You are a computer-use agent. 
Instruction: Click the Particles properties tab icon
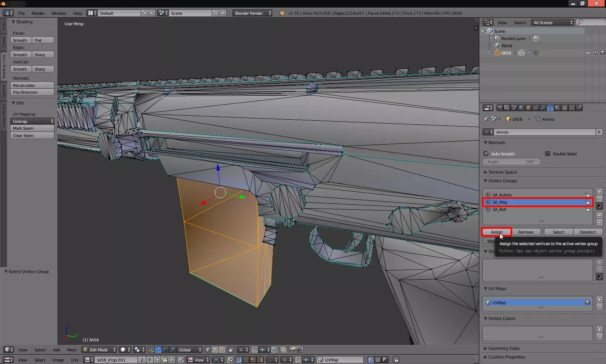click(572, 108)
